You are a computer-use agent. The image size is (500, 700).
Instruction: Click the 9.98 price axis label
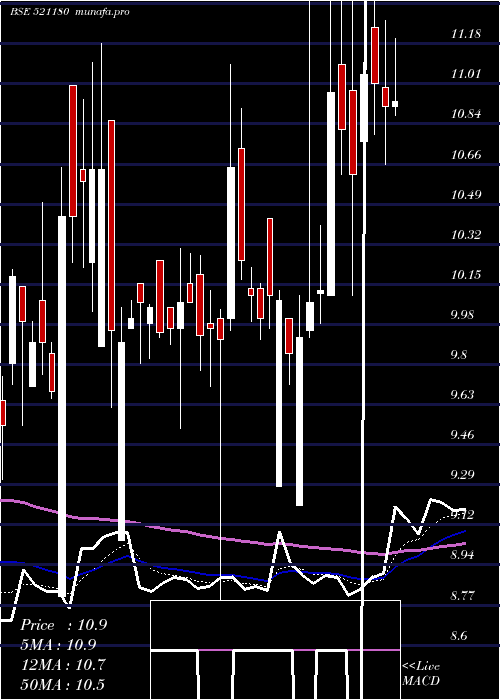pyautogui.click(x=462, y=315)
